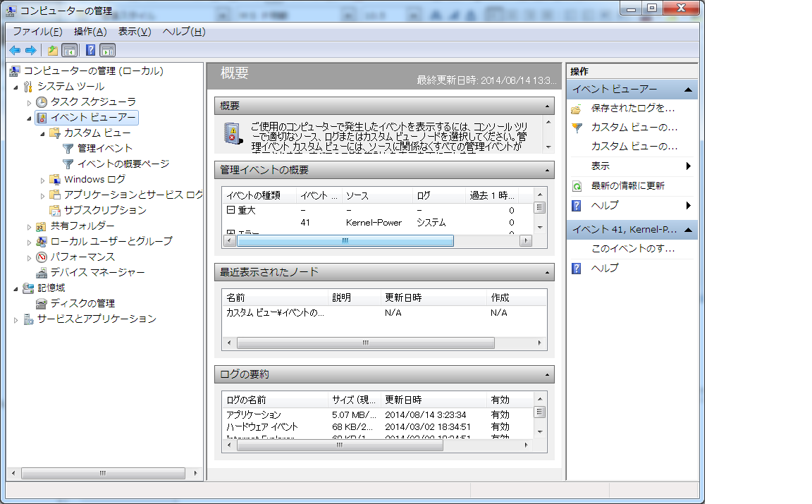This screenshot has width=812, height=504.
Task: Collapse the イベント ビューアー actions group arrow
Action: point(688,90)
